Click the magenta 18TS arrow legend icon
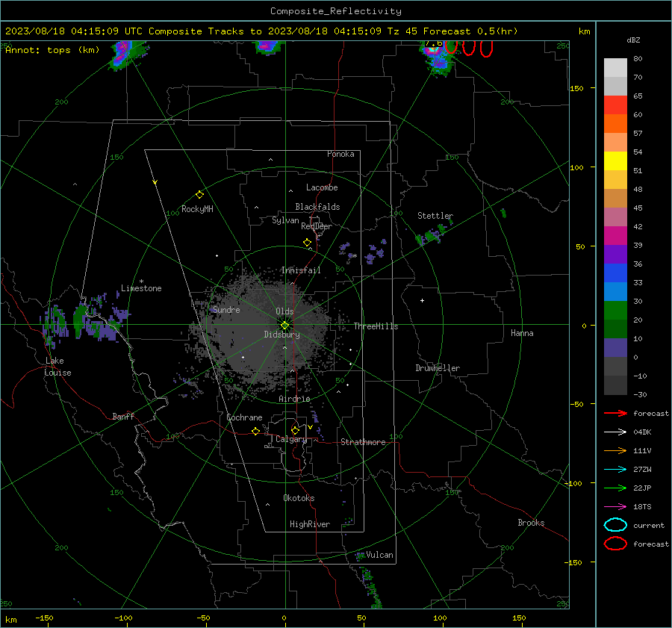This screenshot has width=672, height=628. pyautogui.click(x=615, y=507)
